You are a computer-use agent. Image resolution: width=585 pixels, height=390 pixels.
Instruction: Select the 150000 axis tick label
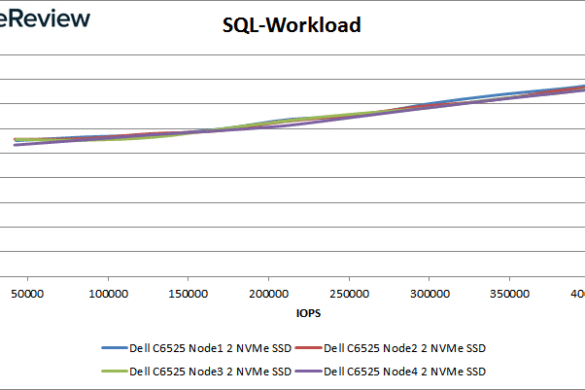[188, 294]
